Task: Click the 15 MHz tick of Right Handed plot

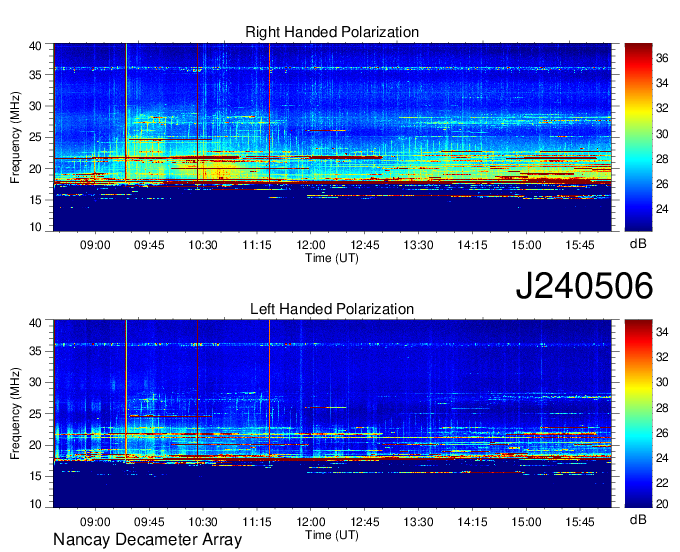Action: coord(35,200)
